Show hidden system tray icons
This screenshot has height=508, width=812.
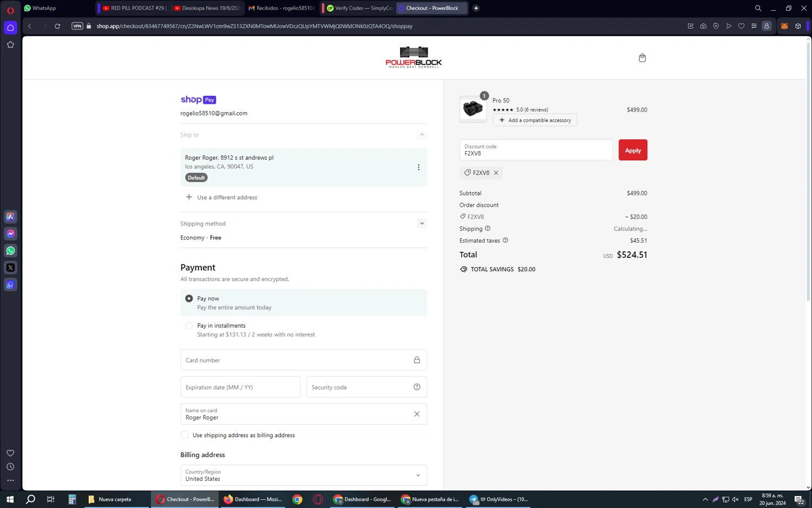[x=705, y=499]
